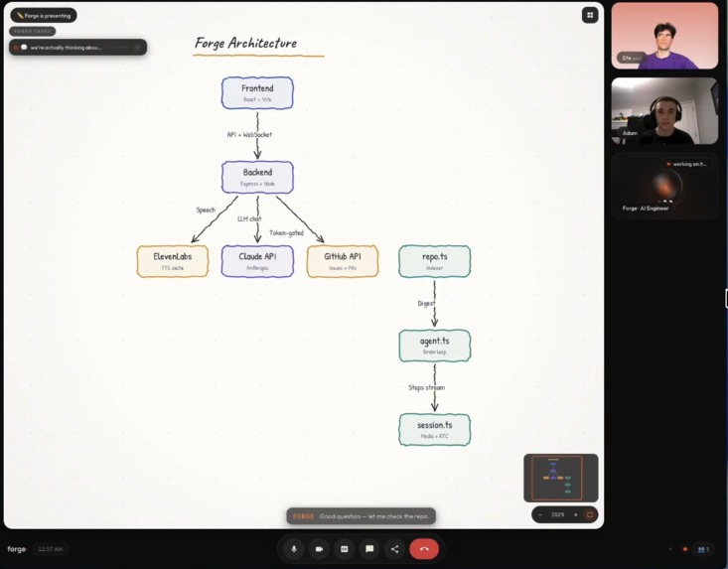Select the Forge AI Engineer tile

664,186
